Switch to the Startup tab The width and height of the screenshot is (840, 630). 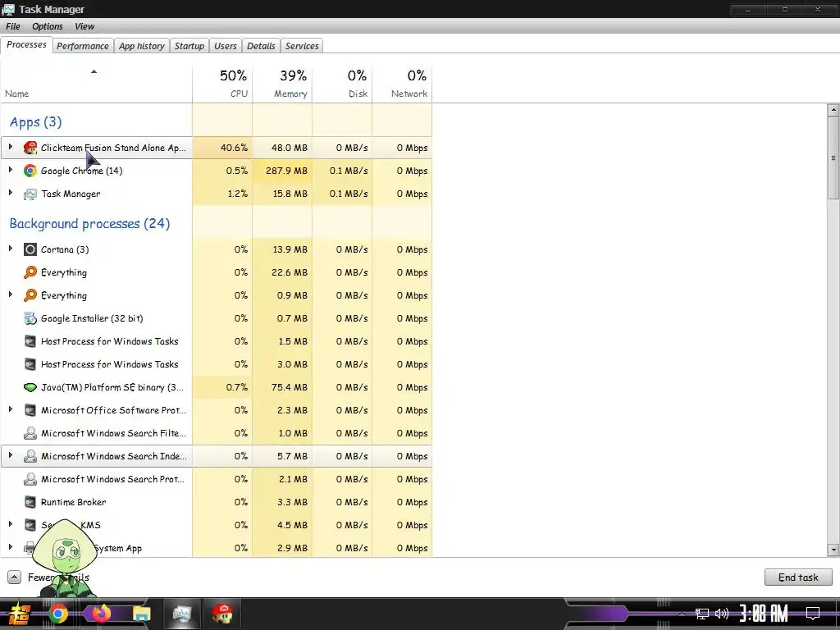[x=189, y=46]
